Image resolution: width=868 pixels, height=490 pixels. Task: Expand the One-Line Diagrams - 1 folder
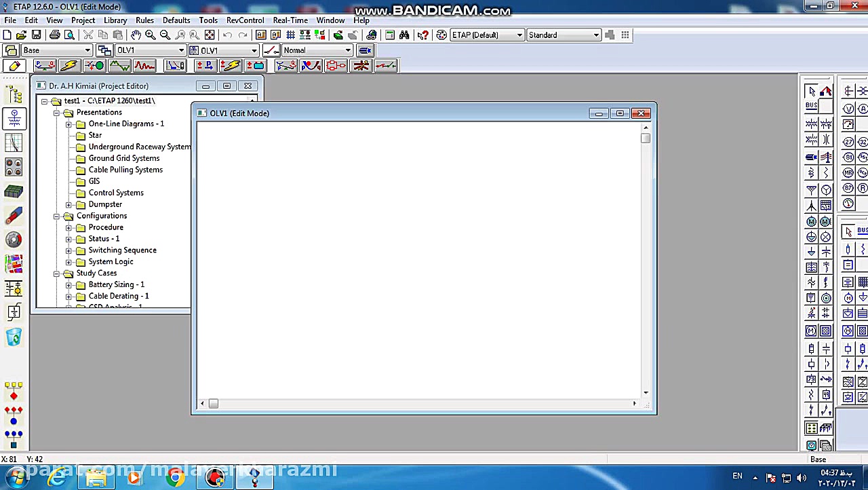point(68,124)
